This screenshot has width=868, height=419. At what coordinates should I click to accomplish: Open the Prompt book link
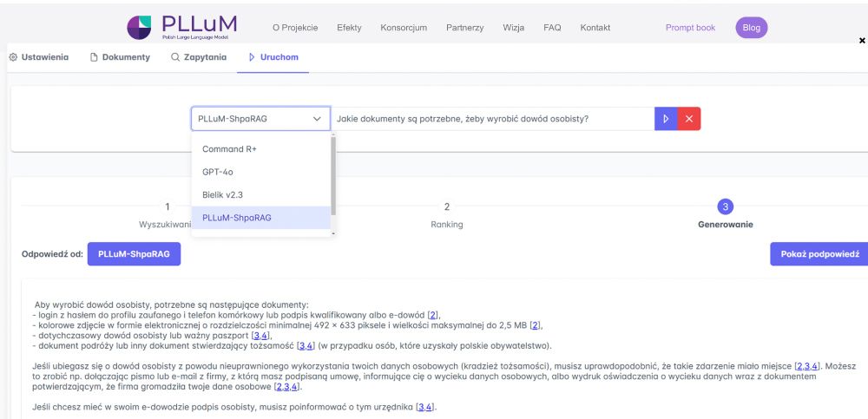(x=690, y=28)
